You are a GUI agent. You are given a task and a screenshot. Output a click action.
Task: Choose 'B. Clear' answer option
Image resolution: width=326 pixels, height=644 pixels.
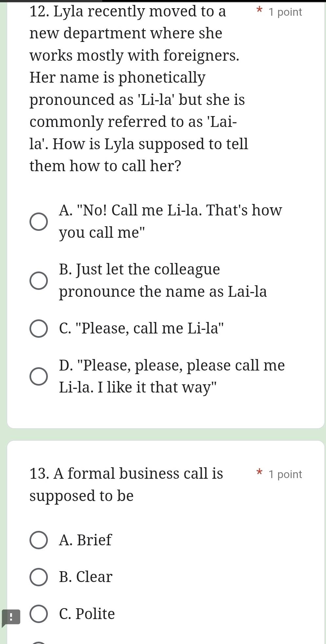(39, 577)
